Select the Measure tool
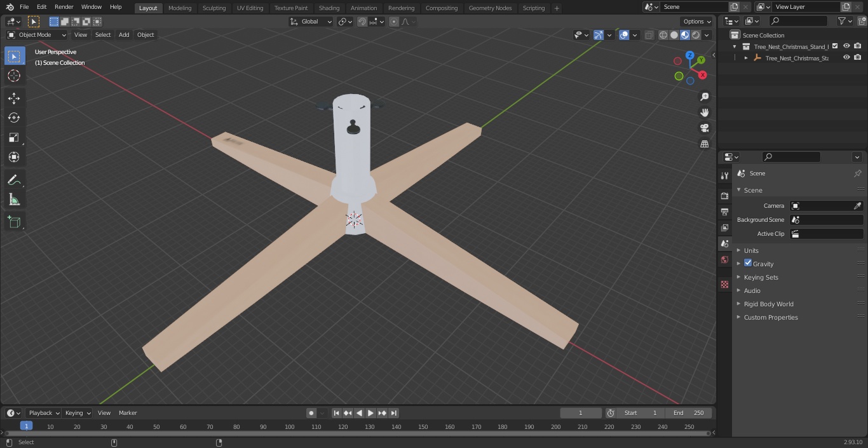 pyautogui.click(x=14, y=200)
